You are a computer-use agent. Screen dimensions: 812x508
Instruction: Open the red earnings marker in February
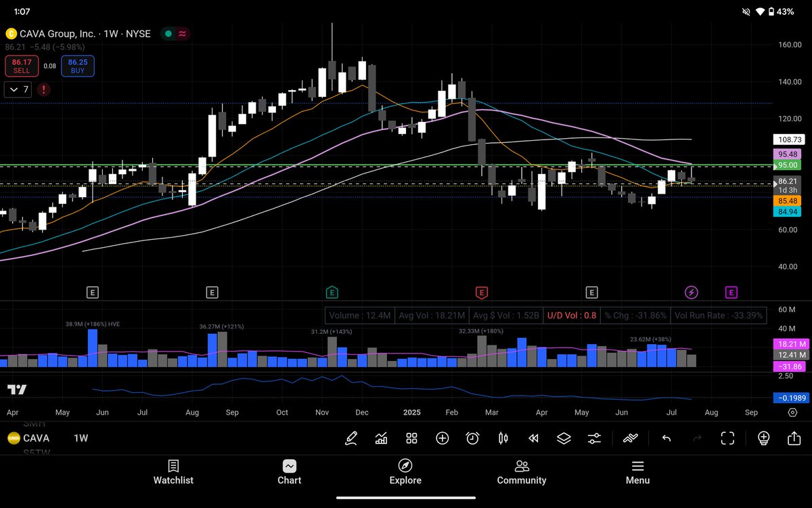tap(482, 293)
